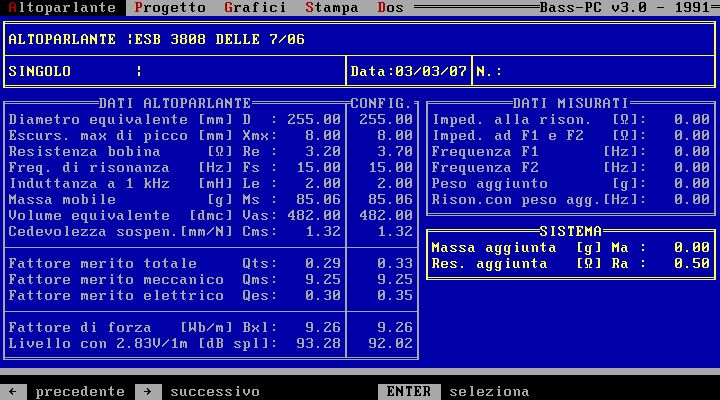
Task: Click the DATI ALTOPARLANTE panel title
Action: 175,103
